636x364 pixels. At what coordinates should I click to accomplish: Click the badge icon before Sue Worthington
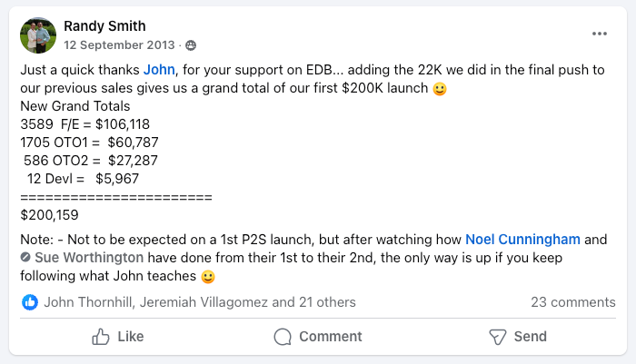tap(25, 258)
